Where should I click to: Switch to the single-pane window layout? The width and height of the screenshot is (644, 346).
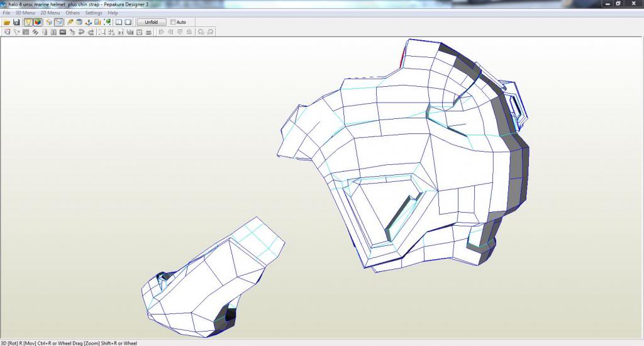coord(128,22)
